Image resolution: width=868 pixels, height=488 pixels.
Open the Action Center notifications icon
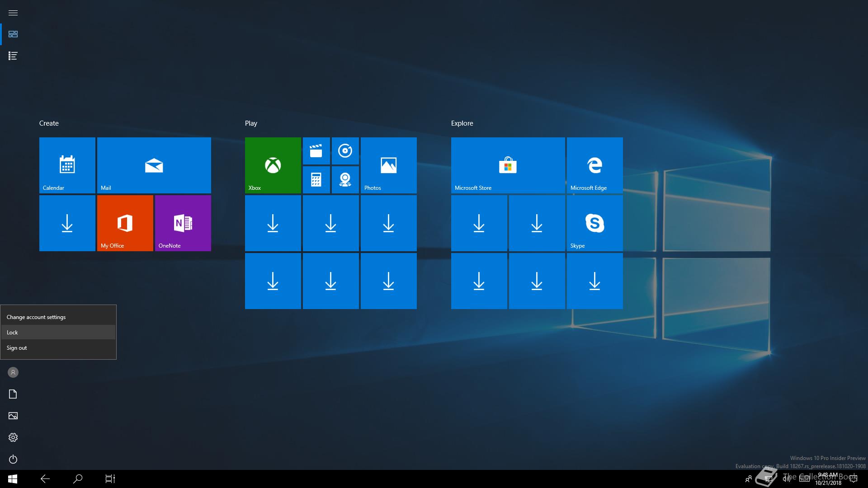[854, 479]
